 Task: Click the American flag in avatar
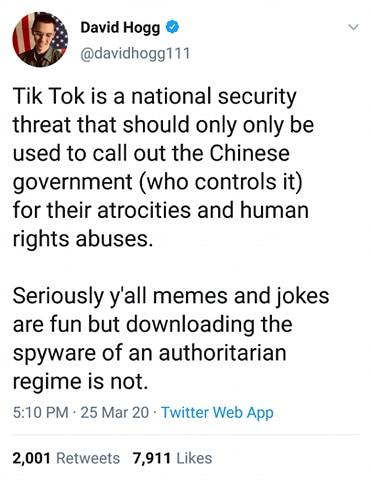point(23,33)
